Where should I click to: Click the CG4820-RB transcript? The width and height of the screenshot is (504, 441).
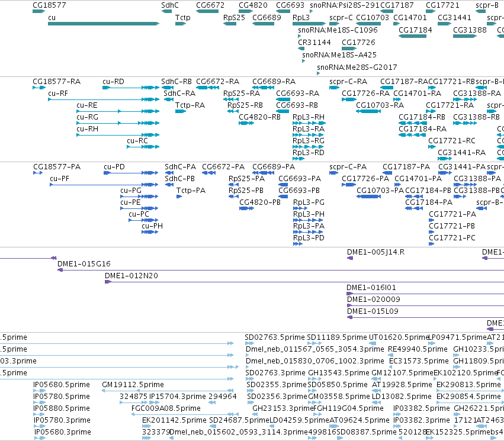tap(246, 123)
